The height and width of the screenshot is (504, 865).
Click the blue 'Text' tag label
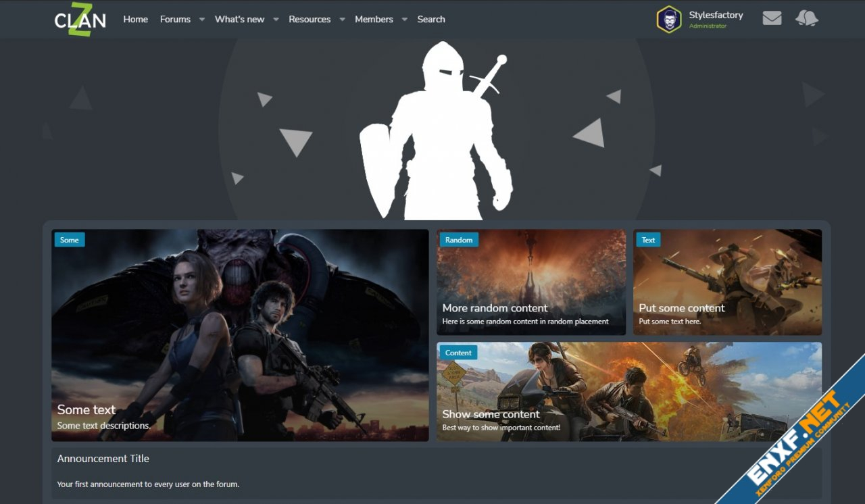pyautogui.click(x=648, y=240)
